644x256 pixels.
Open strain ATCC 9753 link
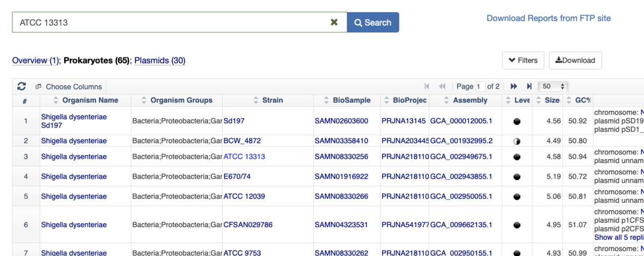pos(242,253)
